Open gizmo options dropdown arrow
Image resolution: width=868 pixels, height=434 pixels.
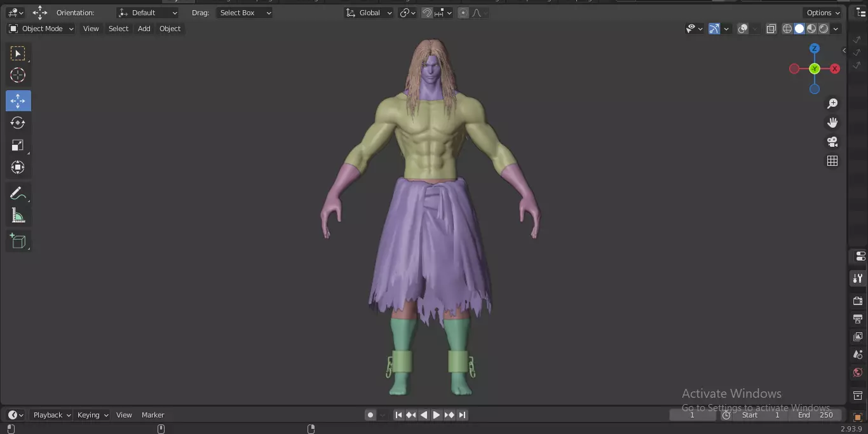pos(726,29)
